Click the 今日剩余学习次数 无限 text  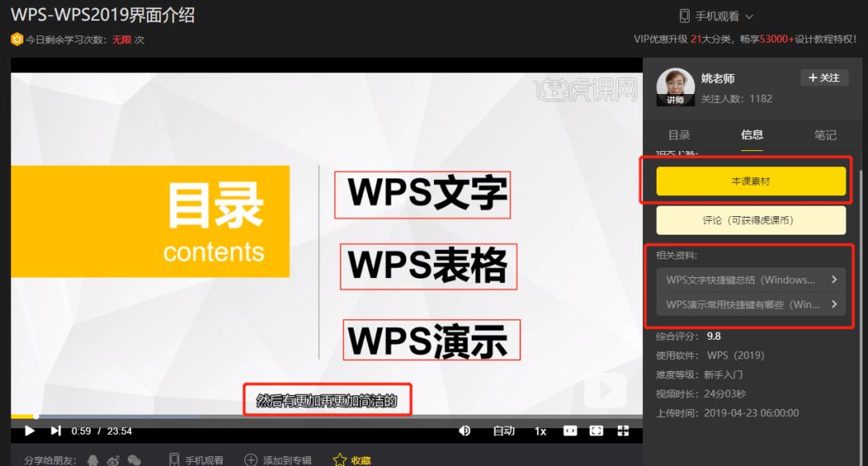pos(78,40)
